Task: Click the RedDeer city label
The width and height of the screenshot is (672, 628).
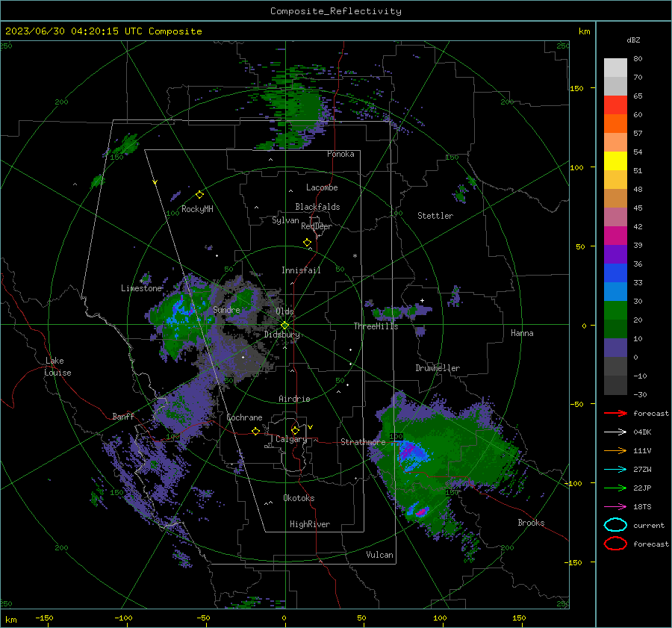Action: [x=317, y=226]
